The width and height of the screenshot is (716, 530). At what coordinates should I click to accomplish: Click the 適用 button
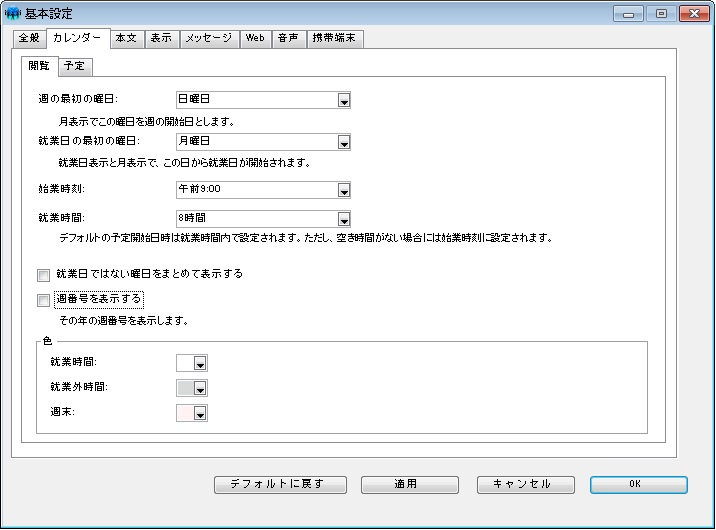410,485
